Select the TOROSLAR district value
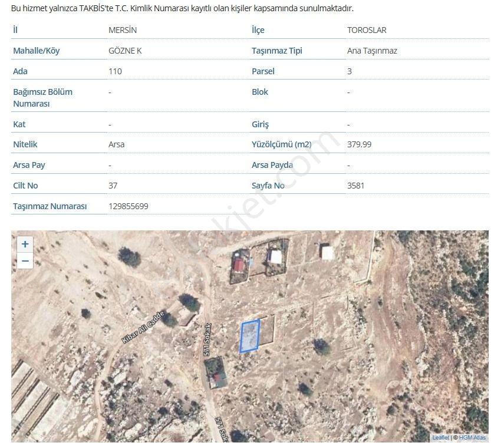Image resolution: width=504 pixels, height=446 pixels. click(x=367, y=30)
